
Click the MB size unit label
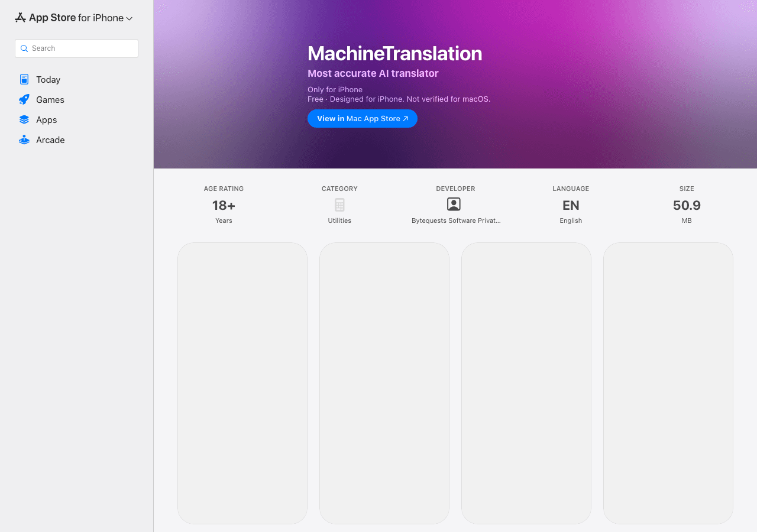pos(687,220)
